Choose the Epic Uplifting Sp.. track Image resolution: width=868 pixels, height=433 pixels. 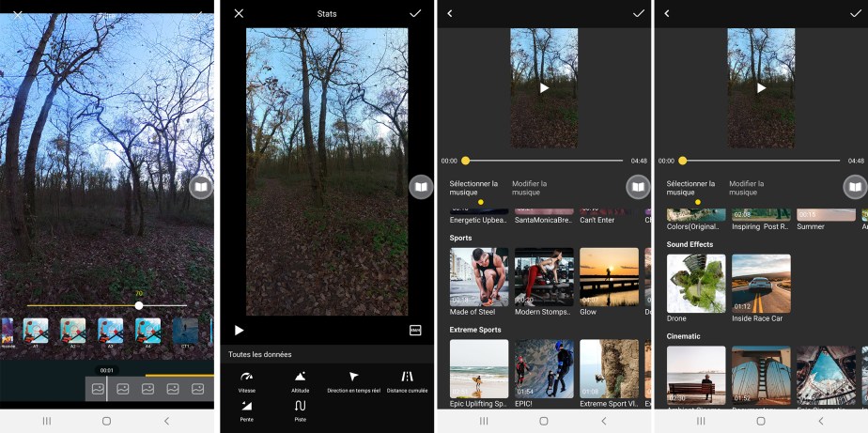click(x=479, y=374)
